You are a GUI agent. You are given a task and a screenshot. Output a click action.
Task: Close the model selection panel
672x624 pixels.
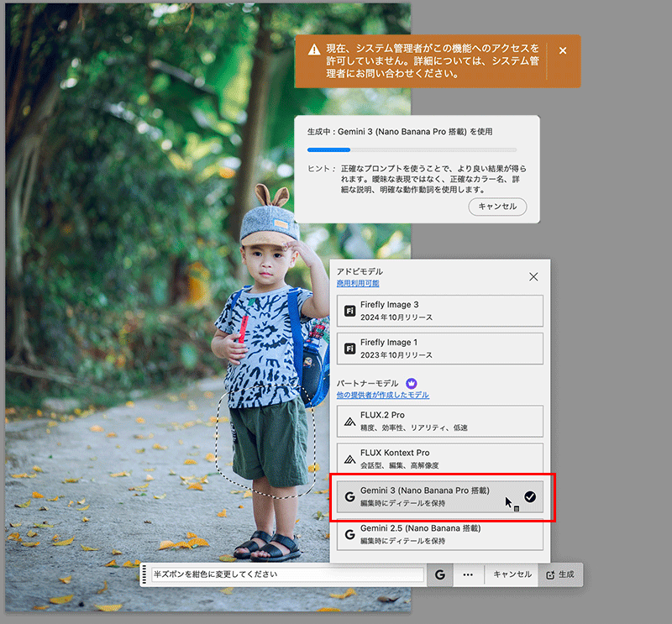(x=533, y=276)
